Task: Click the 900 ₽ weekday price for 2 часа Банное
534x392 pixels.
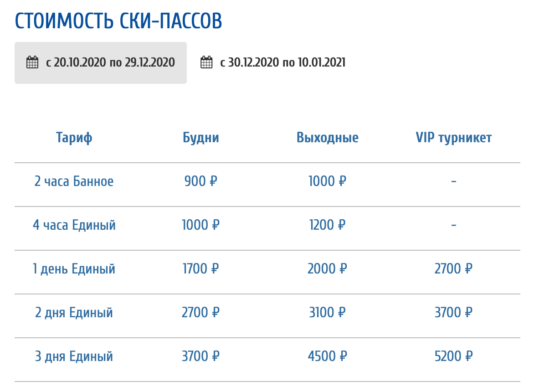Action: (x=200, y=181)
